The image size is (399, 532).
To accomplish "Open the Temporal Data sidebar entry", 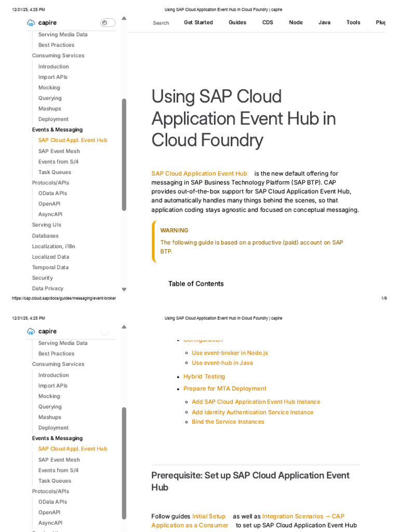I will [x=50, y=268].
